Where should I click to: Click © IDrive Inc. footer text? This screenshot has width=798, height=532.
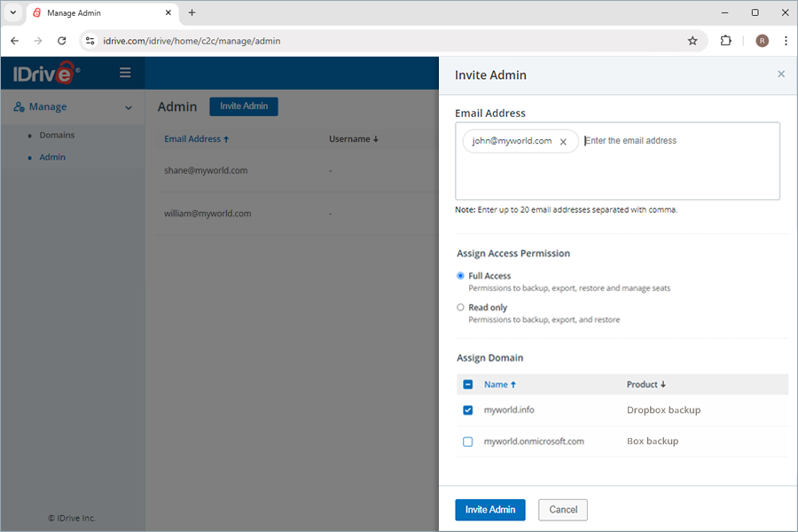(x=72, y=518)
